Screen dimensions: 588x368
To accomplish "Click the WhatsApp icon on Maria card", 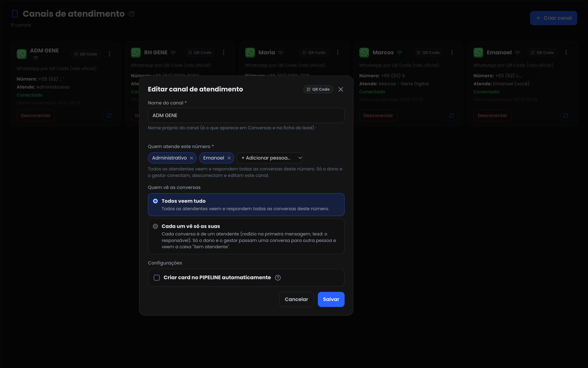I will pos(250,53).
